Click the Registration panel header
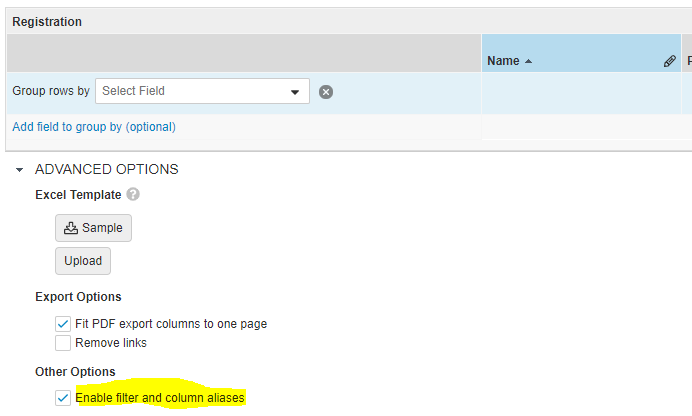692x416 pixels. click(47, 21)
